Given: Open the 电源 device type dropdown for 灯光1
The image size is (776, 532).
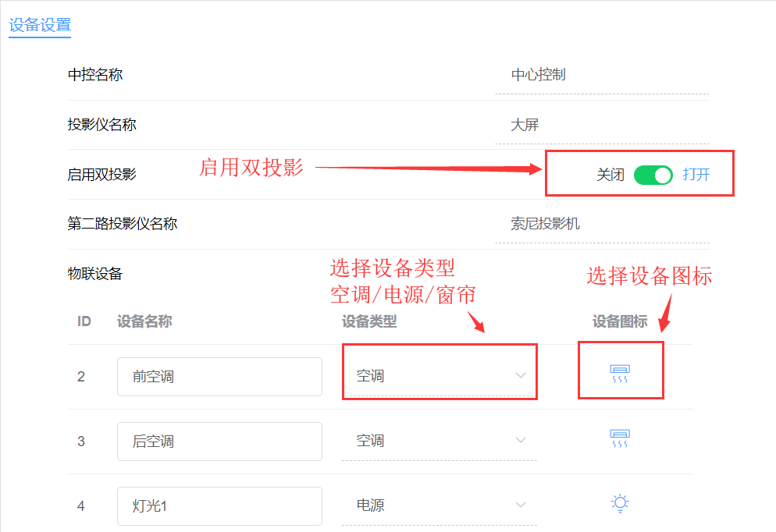Looking at the screenshot, I should (x=440, y=505).
